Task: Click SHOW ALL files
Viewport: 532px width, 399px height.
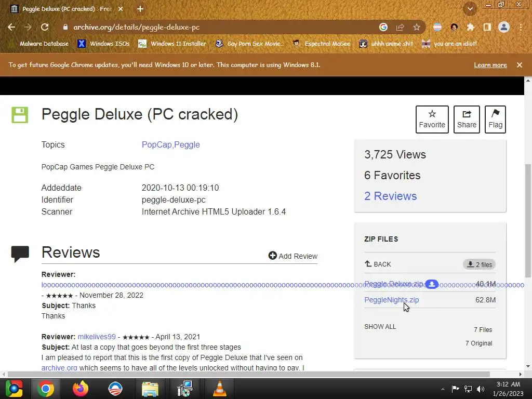Action: [x=380, y=326]
